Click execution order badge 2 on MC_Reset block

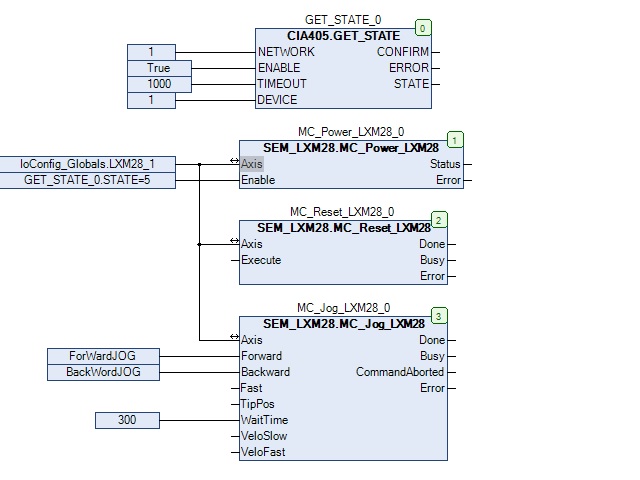click(439, 220)
